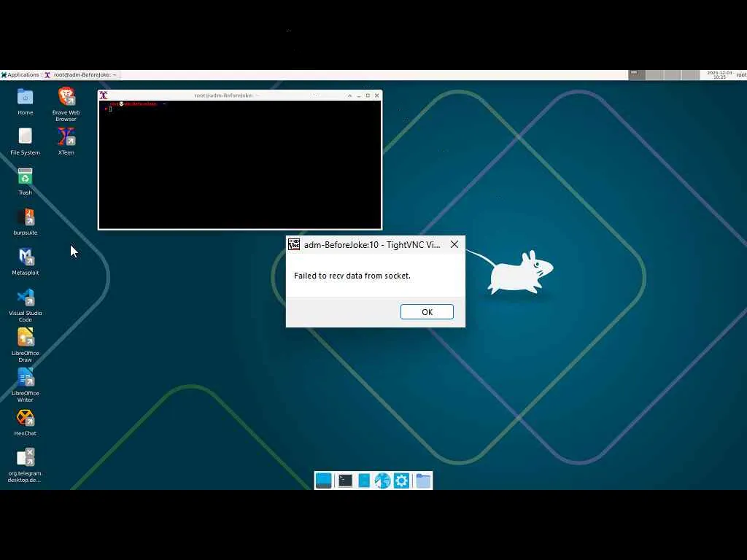Select the XTerm desktop shortcut
747x560 pixels.
point(66,141)
